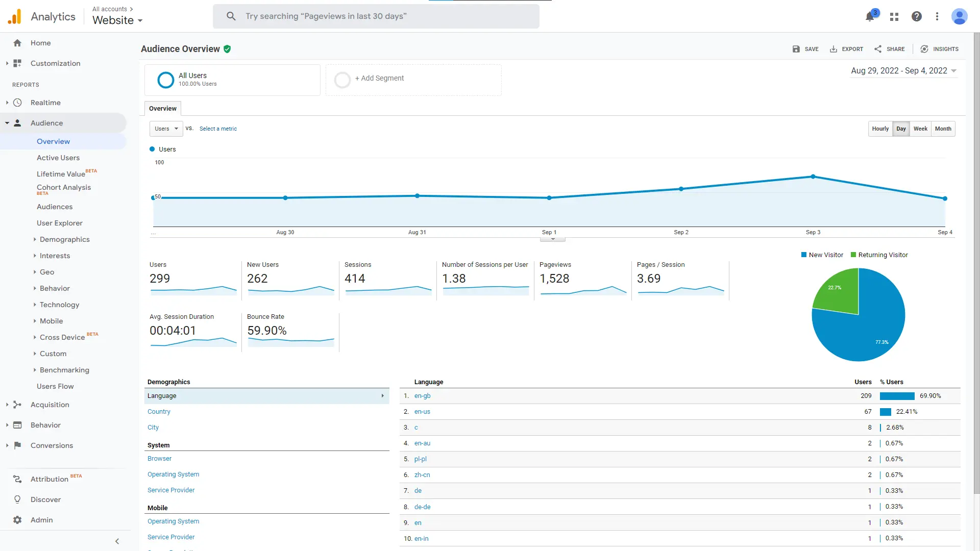The width and height of the screenshot is (980, 551).
Task: Open the Website account selector dropdown
Action: point(117,20)
